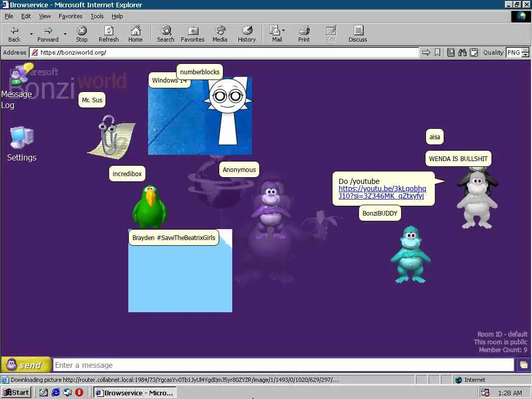
Task: Click the Quality selector down arrow
Action: [526, 55]
